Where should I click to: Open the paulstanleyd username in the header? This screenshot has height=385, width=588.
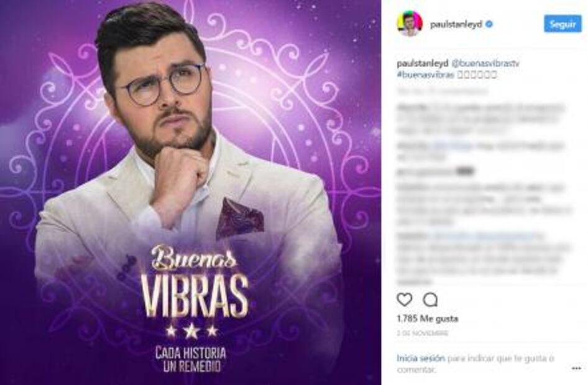pos(456,25)
